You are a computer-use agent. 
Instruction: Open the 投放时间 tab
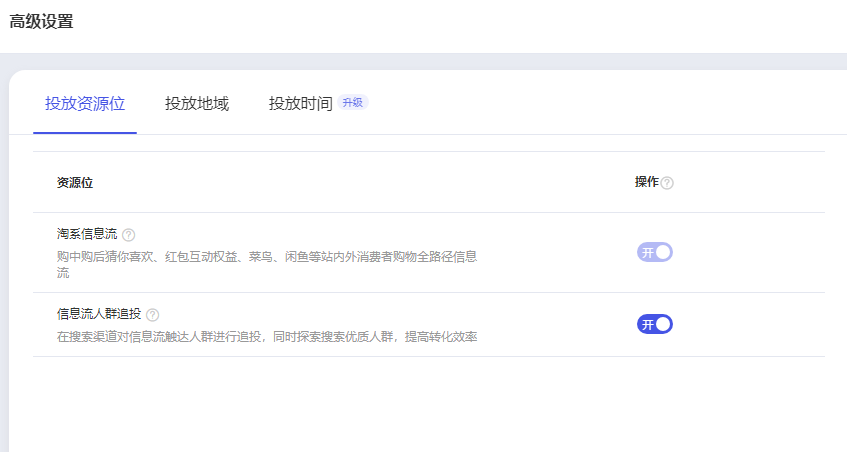[x=300, y=104]
